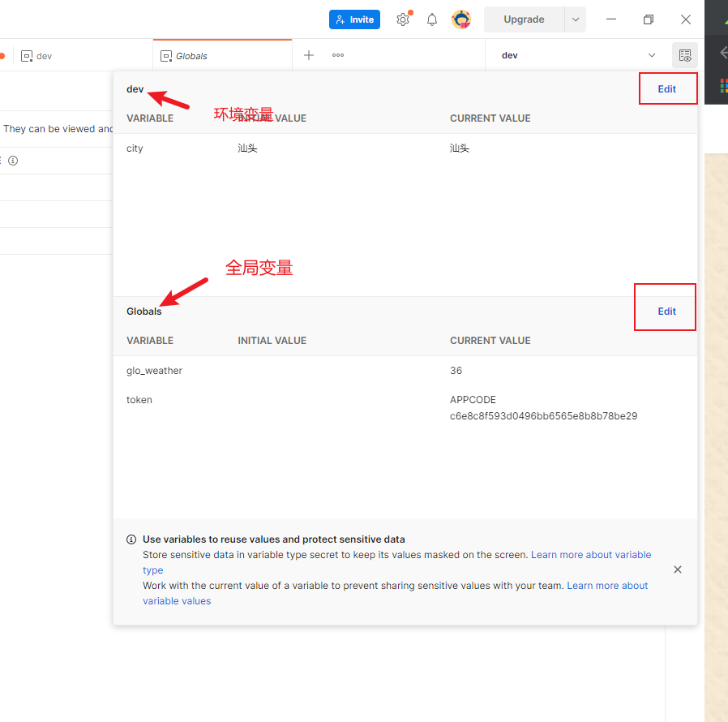
Task: Open Learn more about variable values link
Action: tap(607, 586)
